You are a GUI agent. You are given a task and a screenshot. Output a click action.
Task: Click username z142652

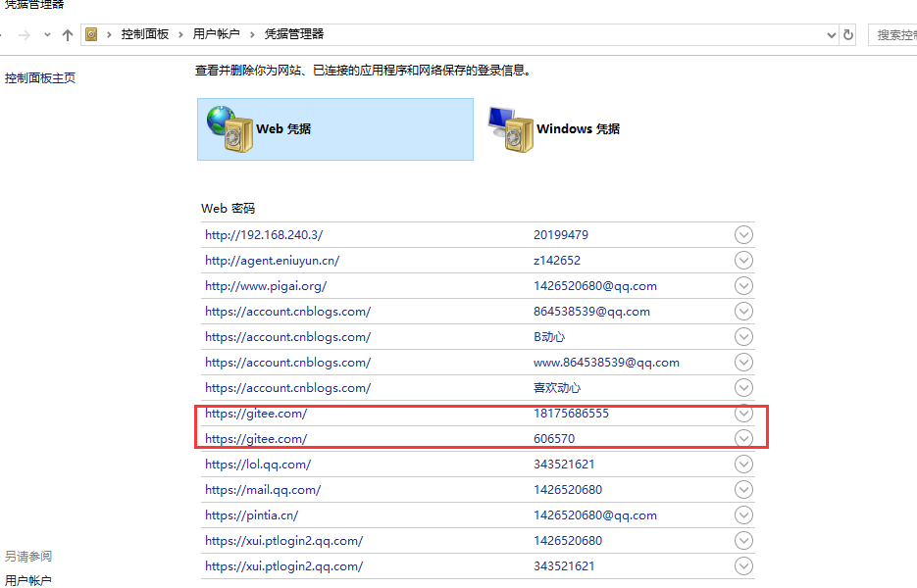[557, 261]
